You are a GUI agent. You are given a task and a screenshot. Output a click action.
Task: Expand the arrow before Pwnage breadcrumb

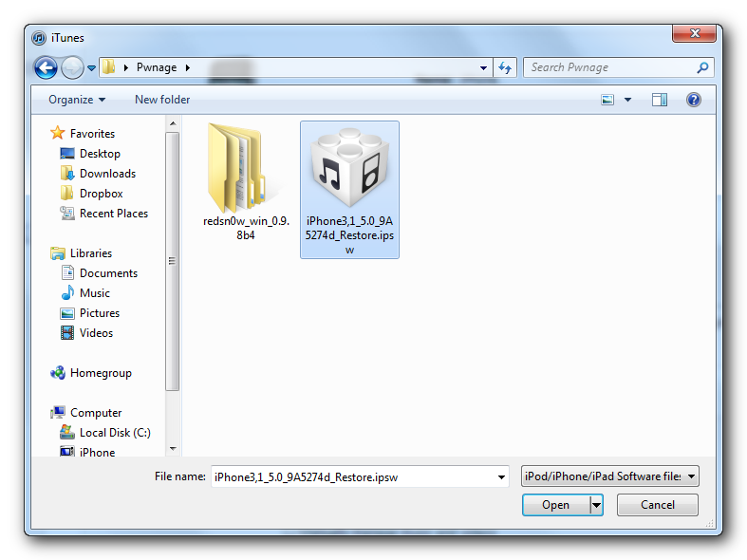[x=126, y=67]
